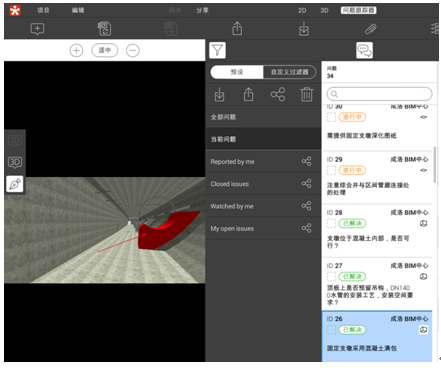Screen dimensions: 441x368
Task: Click the top toolbar import (download arrow) icon
Action: click(x=304, y=29)
